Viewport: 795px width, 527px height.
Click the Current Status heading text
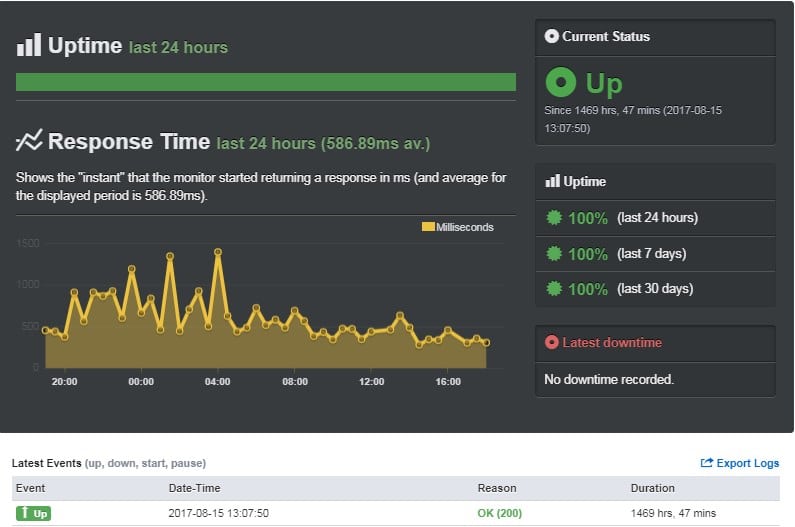pyautogui.click(x=606, y=37)
